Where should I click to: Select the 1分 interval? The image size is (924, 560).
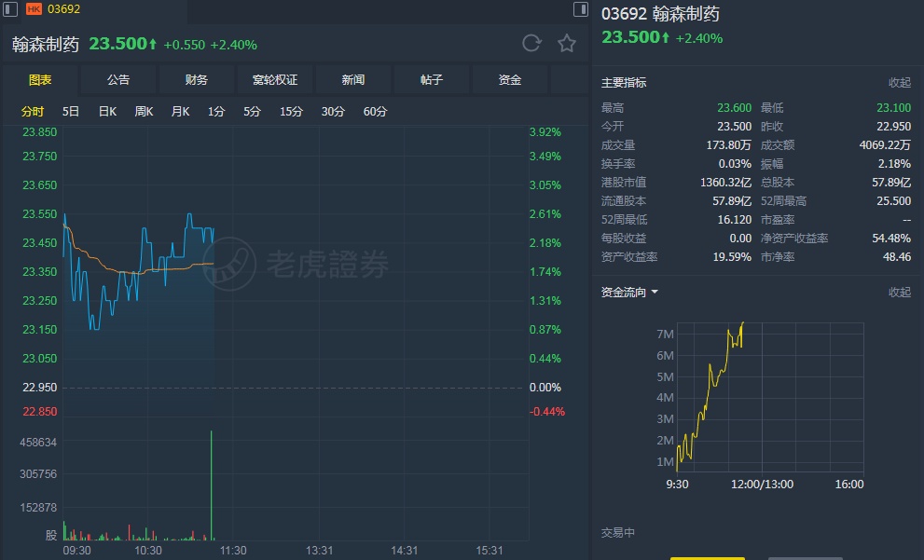[x=216, y=111]
